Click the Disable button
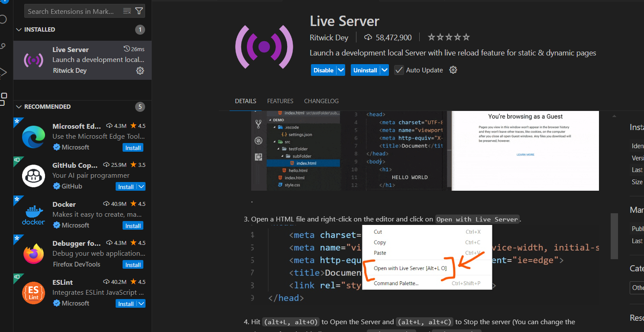Screen dimensions: 644x332 pos(324,70)
